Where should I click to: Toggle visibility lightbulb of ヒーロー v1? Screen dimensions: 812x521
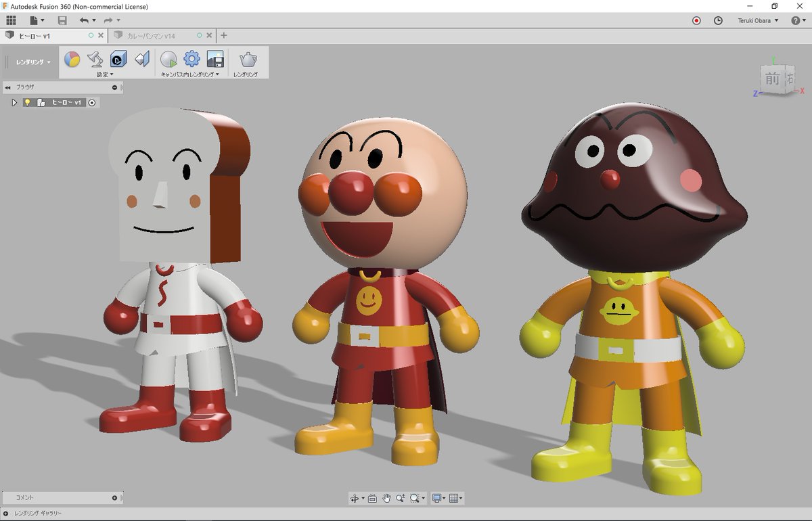click(28, 103)
